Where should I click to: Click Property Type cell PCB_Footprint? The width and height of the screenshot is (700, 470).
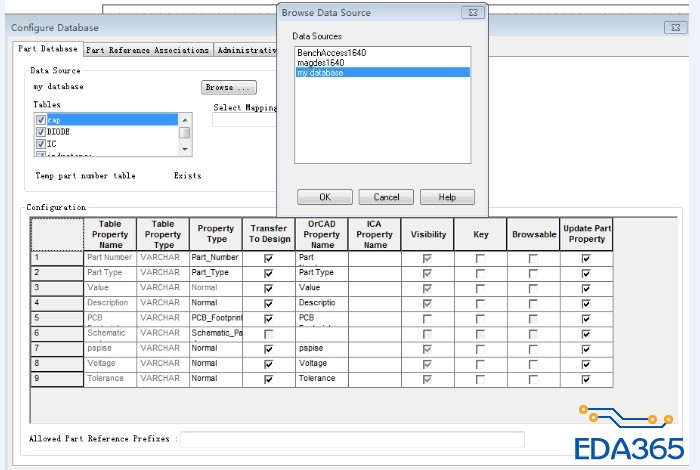click(x=216, y=319)
